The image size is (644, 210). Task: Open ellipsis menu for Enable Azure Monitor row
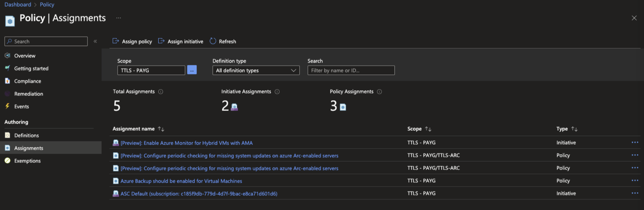(x=635, y=142)
